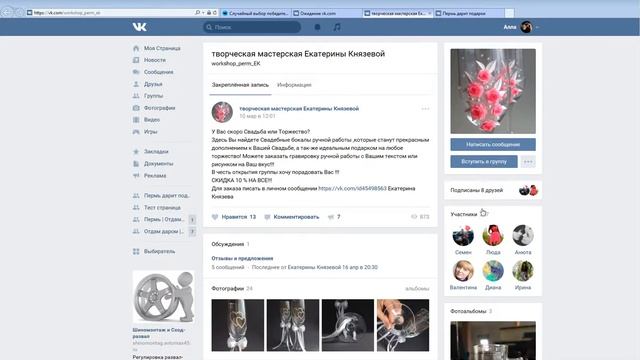Open the group's cover photo with pink flowers

[493, 91]
